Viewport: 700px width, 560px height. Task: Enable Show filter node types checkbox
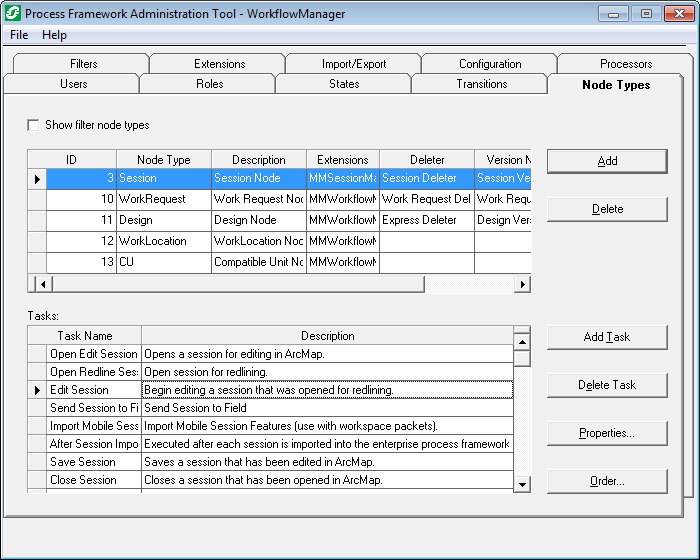34,125
